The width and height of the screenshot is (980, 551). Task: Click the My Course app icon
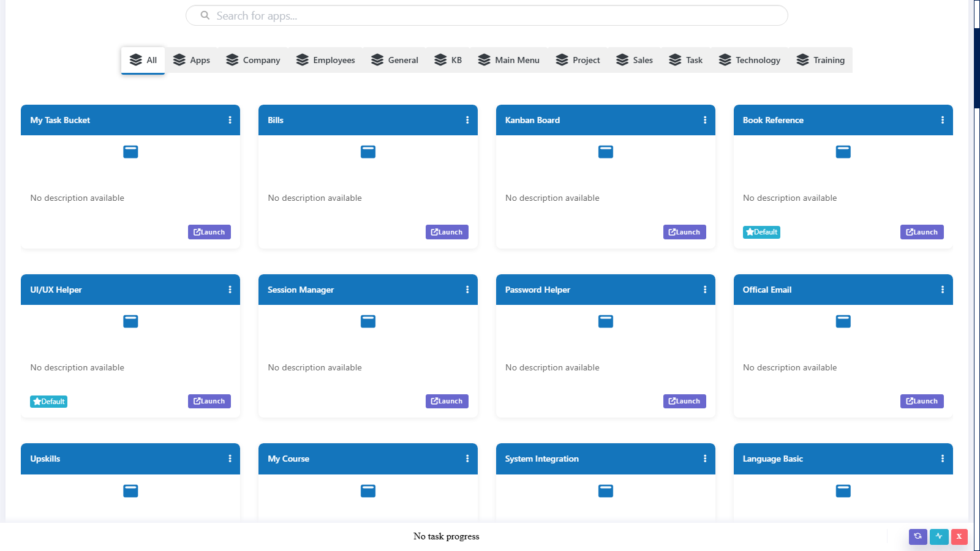368,491
